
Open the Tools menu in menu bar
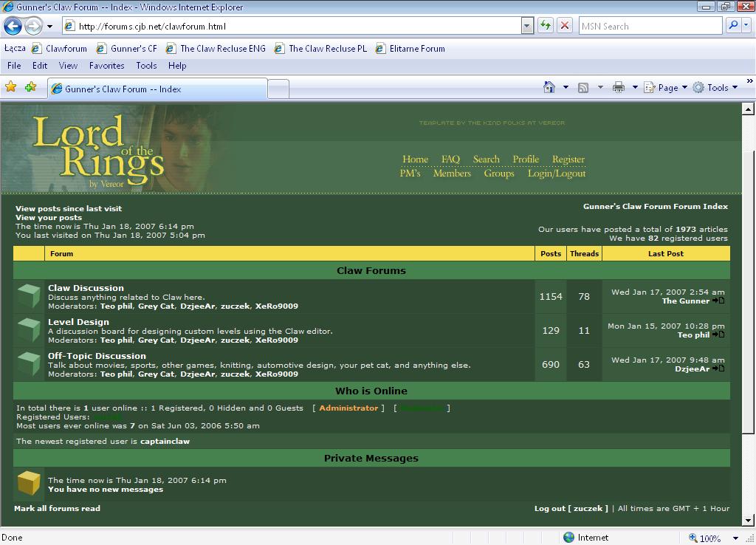point(146,66)
